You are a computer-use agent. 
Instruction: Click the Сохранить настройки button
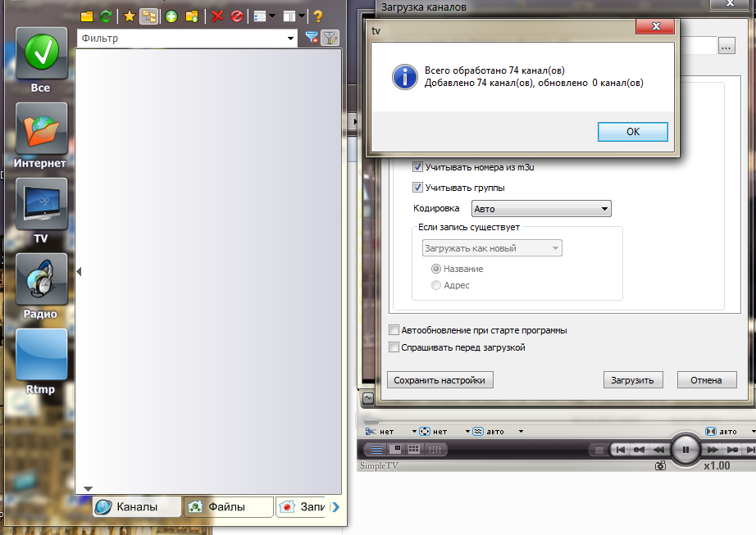pos(439,380)
